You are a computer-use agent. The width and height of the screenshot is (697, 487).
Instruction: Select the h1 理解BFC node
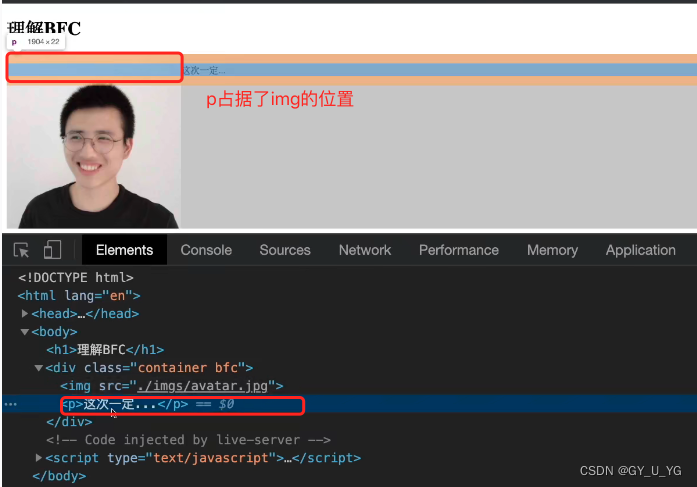tap(105, 350)
